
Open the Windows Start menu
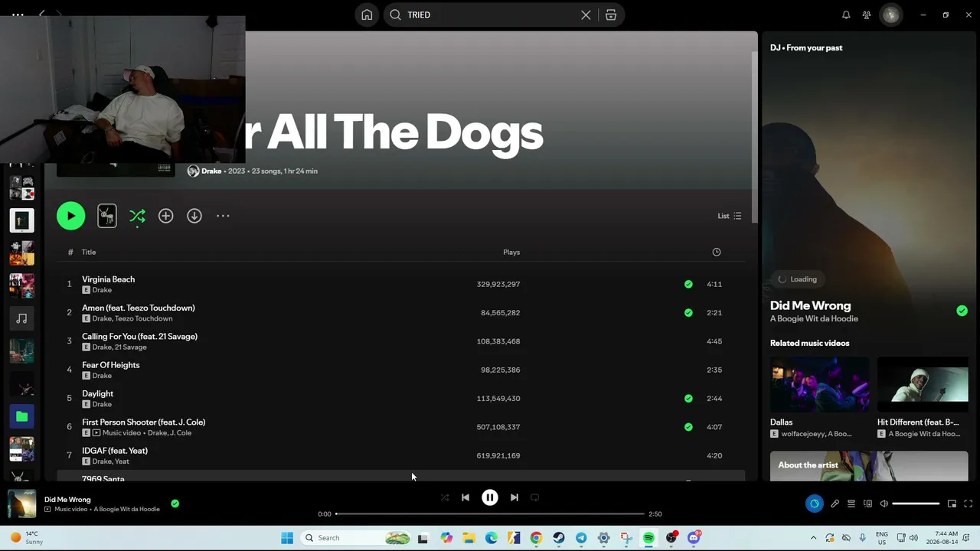(287, 538)
